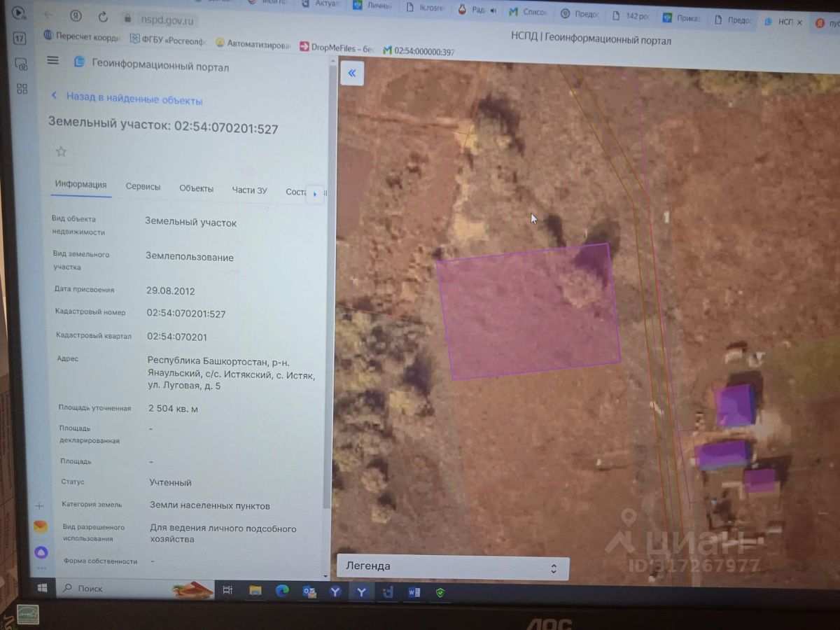The width and height of the screenshot is (840, 630).
Task: Launch Microsoft Edge from the taskbar
Action: 282,591
